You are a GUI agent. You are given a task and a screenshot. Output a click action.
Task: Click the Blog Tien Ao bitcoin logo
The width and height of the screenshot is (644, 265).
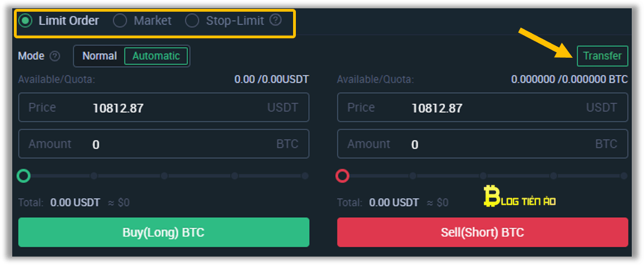pos(519,196)
